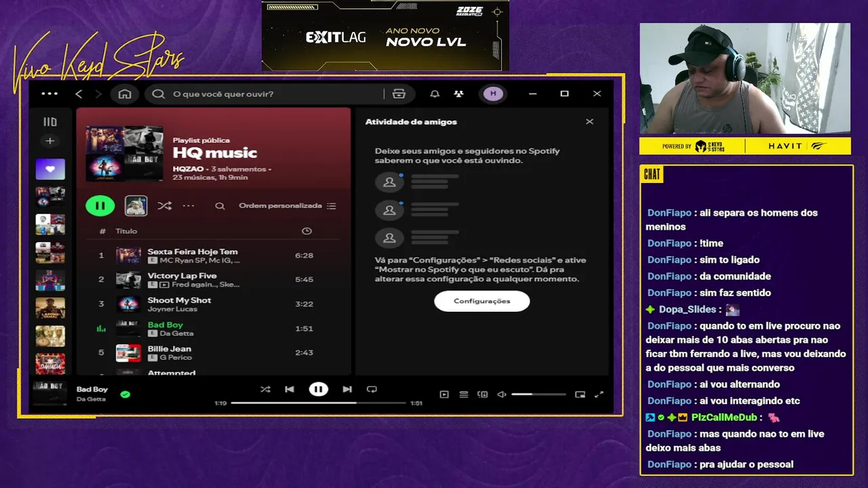Open the miniplayer icon
868x488 pixels.
click(x=580, y=394)
